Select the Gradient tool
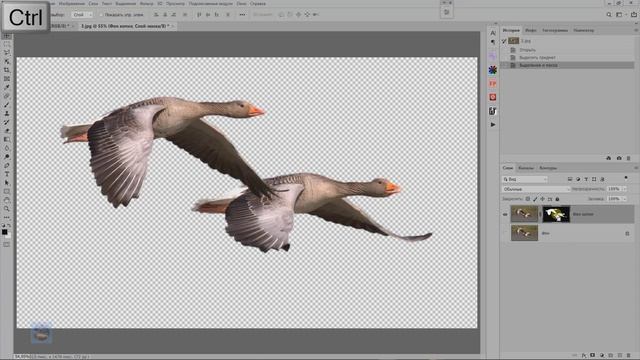This screenshot has height=360, width=640. 7,139
